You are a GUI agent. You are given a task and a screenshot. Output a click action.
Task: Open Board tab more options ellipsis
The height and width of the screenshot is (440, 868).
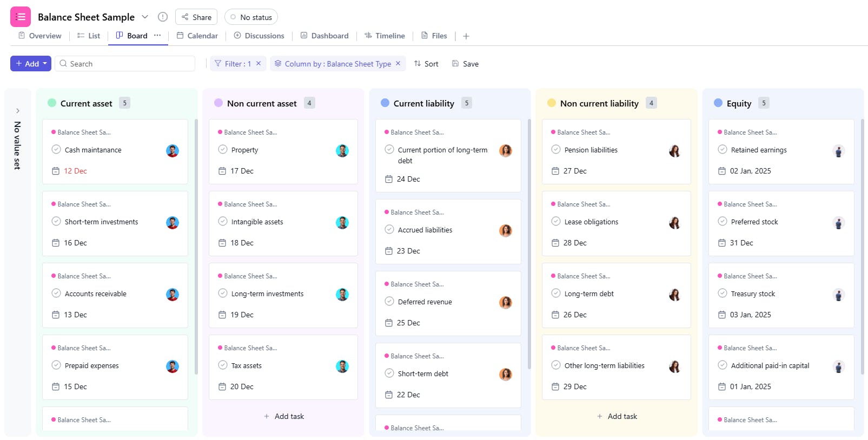[157, 35]
